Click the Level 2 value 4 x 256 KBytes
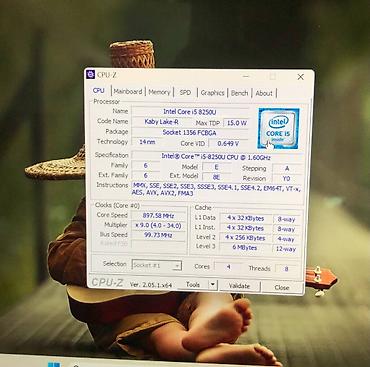Viewport: 370px width, 367px height. click(x=245, y=238)
